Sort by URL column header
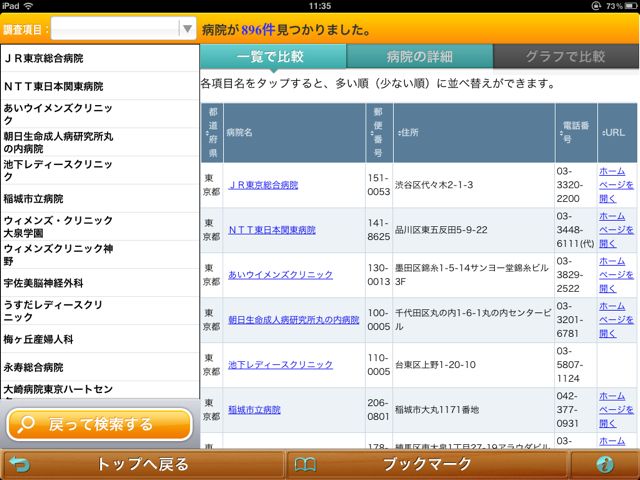Image resolution: width=640 pixels, height=480 pixels. 617,133
